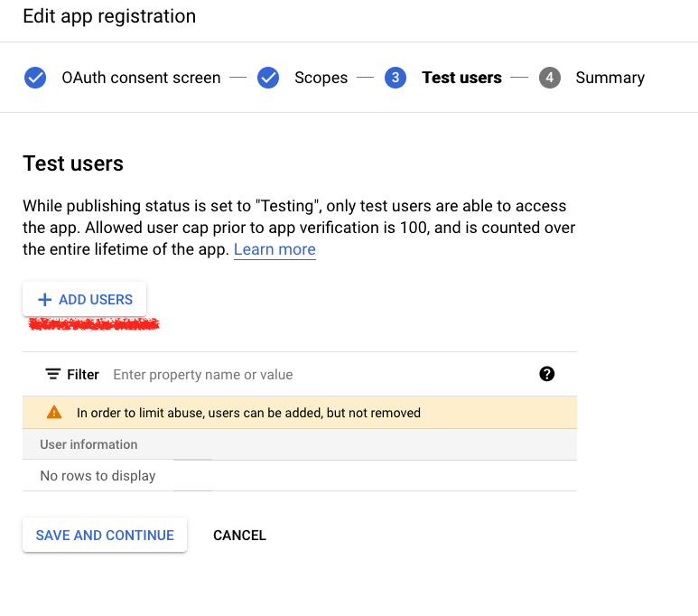This screenshot has width=698, height=616.
Task: Click the Scopes step checkmark icon
Action: (268, 78)
